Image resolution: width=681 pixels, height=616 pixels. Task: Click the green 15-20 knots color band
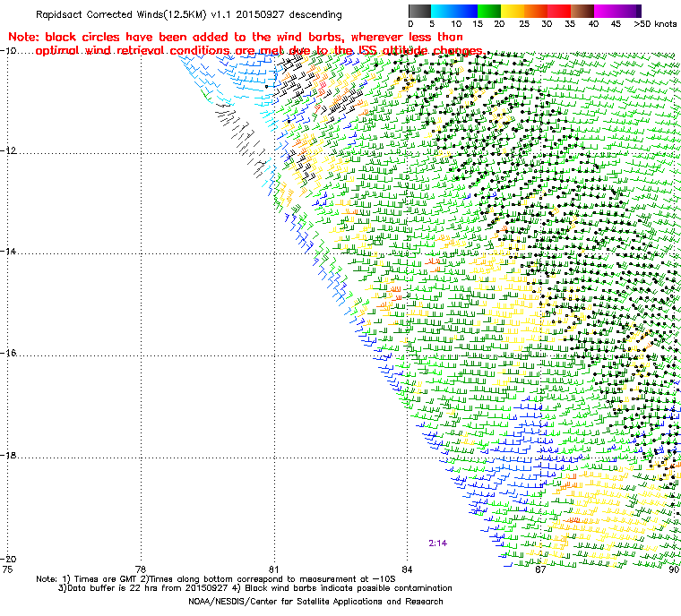489,11
